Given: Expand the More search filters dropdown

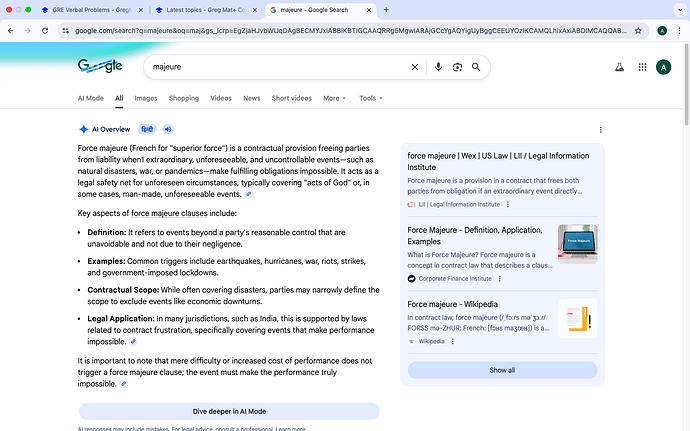Looking at the screenshot, I should tap(334, 98).
